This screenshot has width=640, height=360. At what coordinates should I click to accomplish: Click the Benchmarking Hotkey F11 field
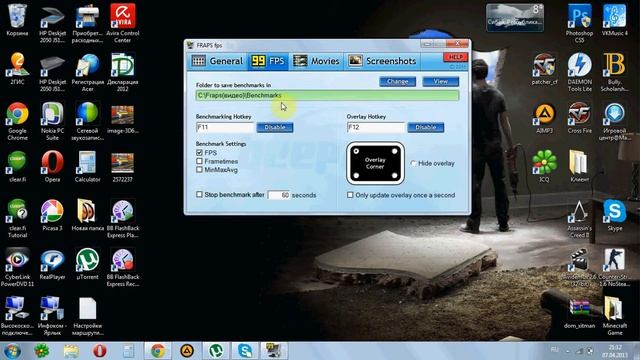pyautogui.click(x=225, y=127)
